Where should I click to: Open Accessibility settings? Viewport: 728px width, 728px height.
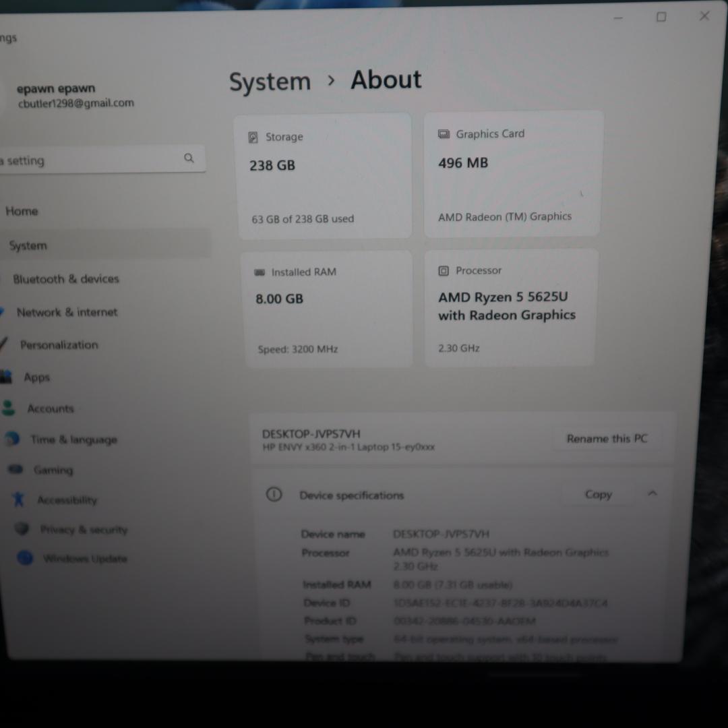[67, 500]
